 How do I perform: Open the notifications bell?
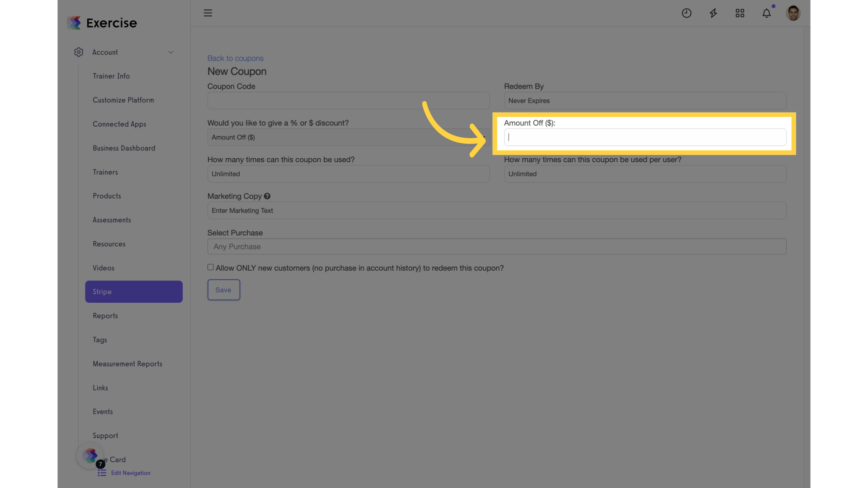click(766, 13)
